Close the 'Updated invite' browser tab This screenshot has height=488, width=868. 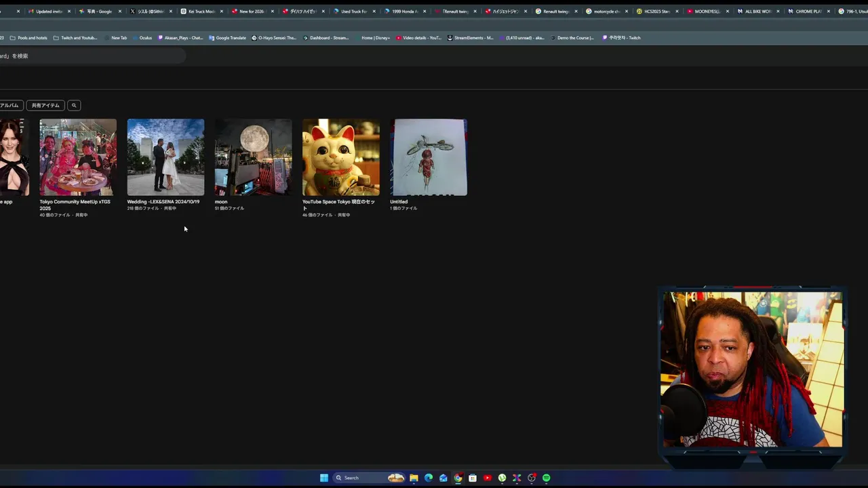point(69,12)
